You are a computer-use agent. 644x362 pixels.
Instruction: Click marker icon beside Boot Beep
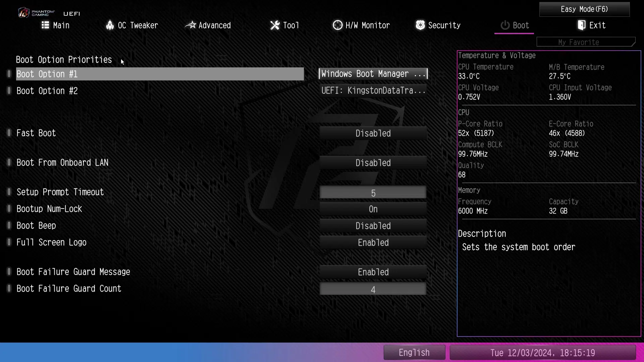click(9, 225)
